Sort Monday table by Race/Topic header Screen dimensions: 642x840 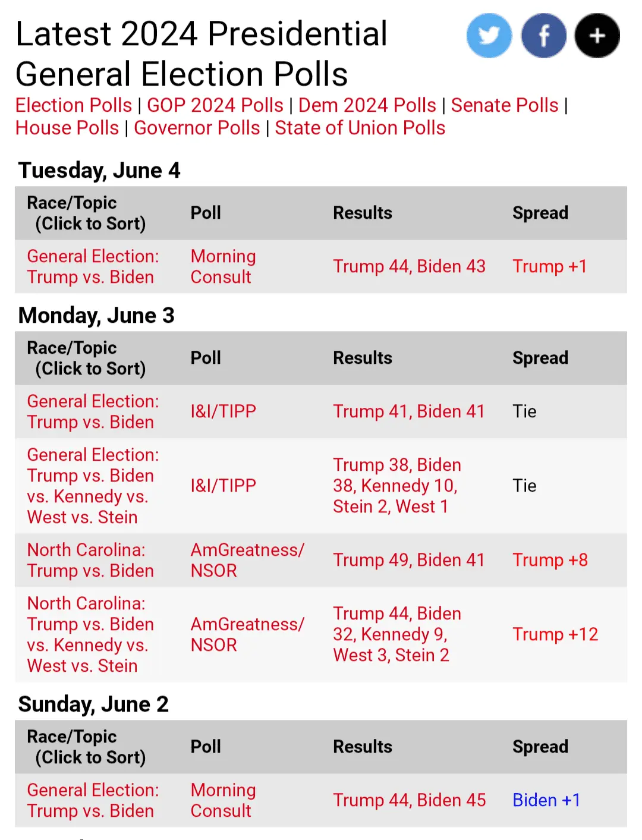(86, 358)
